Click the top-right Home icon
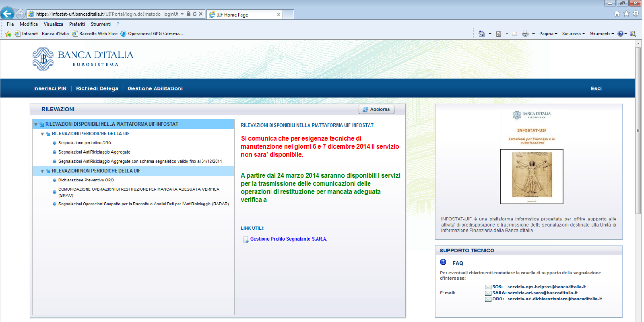This screenshot has width=644, height=322. [617, 14]
